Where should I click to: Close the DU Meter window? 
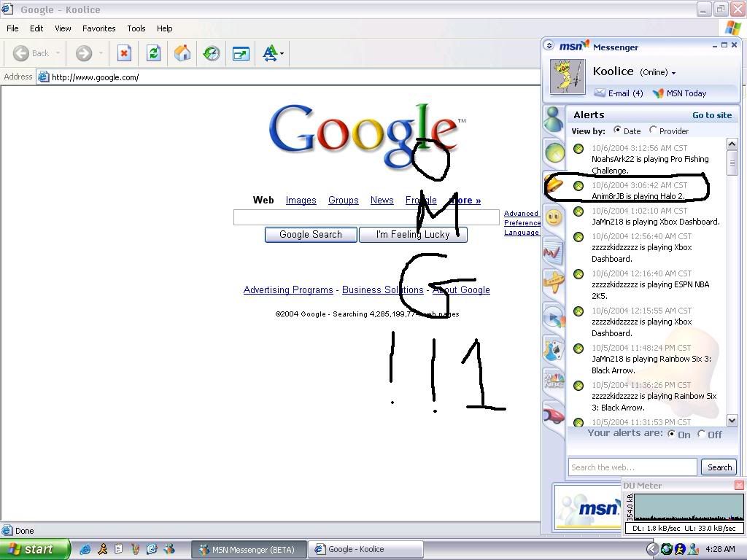[x=739, y=485]
